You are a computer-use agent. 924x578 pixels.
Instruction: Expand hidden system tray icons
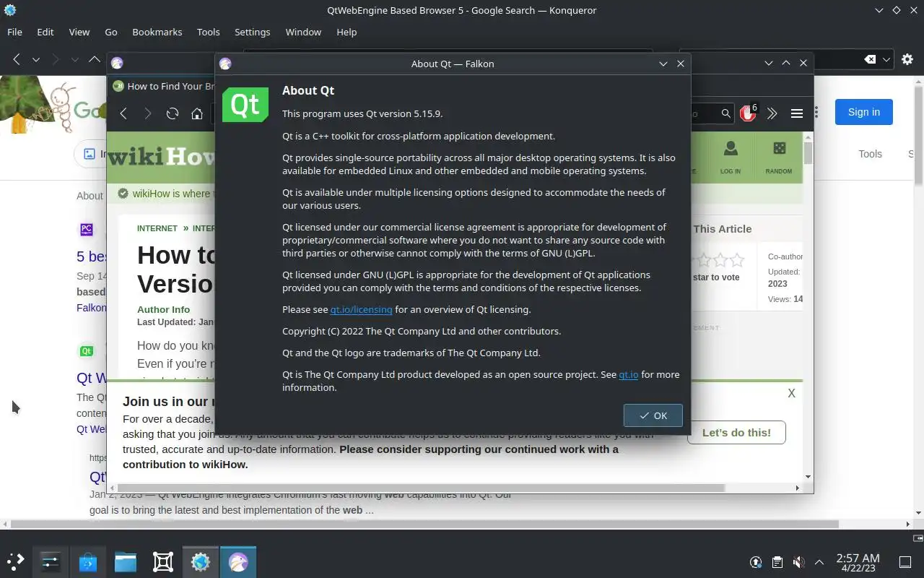pyautogui.click(x=819, y=562)
